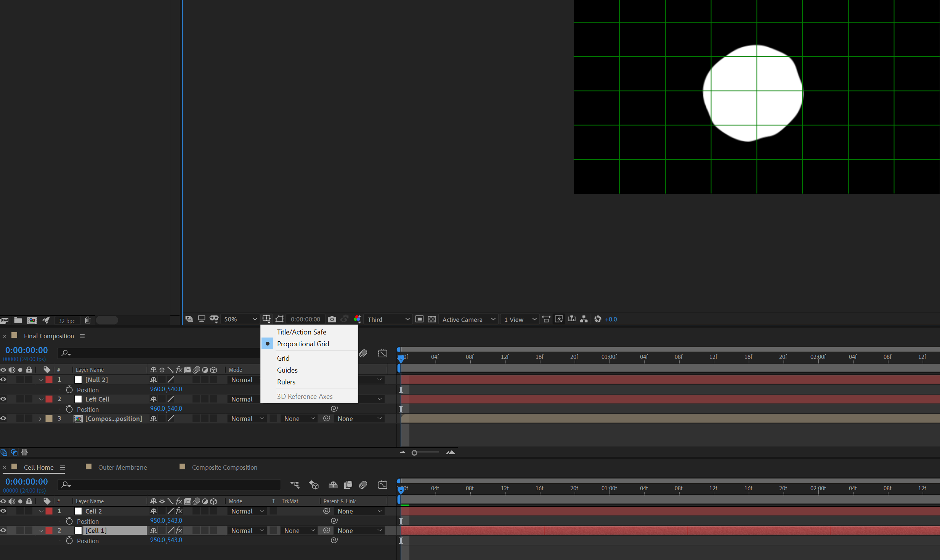Toggle visibility of the Left Cell layer
This screenshot has width=940, height=560.
pyautogui.click(x=3, y=399)
